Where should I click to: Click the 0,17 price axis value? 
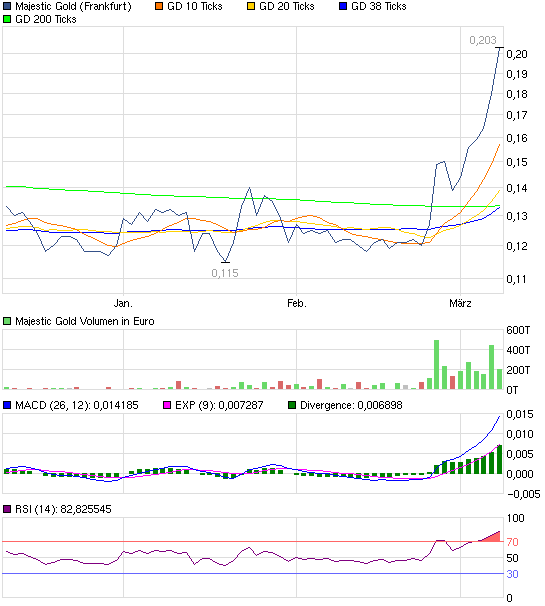[x=517, y=115]
